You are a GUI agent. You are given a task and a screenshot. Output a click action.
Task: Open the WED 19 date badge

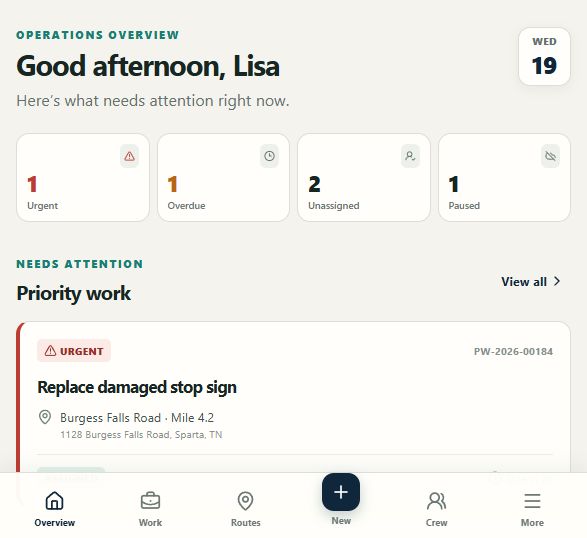point(544,57)
